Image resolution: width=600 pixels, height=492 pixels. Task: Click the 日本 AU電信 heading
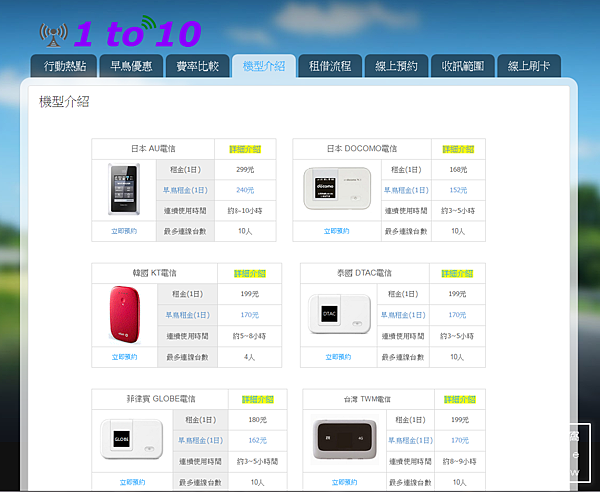[153, 148]
